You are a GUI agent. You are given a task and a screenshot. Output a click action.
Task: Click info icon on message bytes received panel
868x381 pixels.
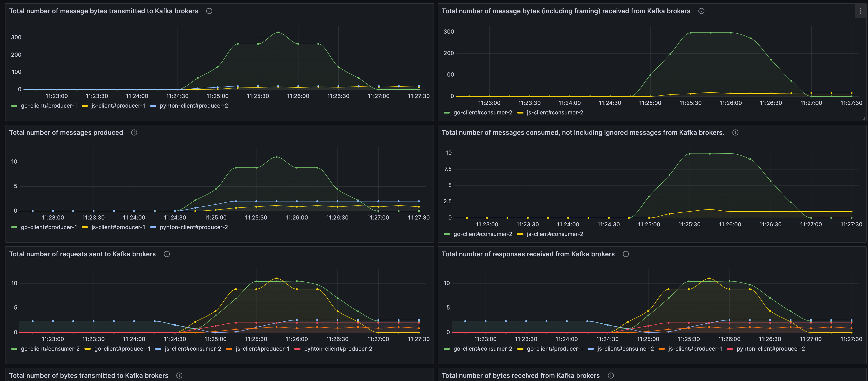tap(701, 11)
